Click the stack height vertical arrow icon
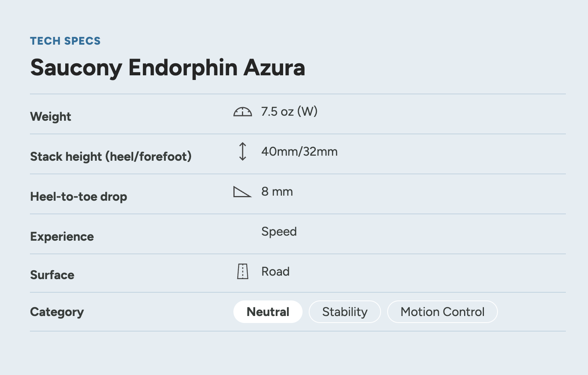This screenshot has height=375, width=588. (x=243, y=151)
